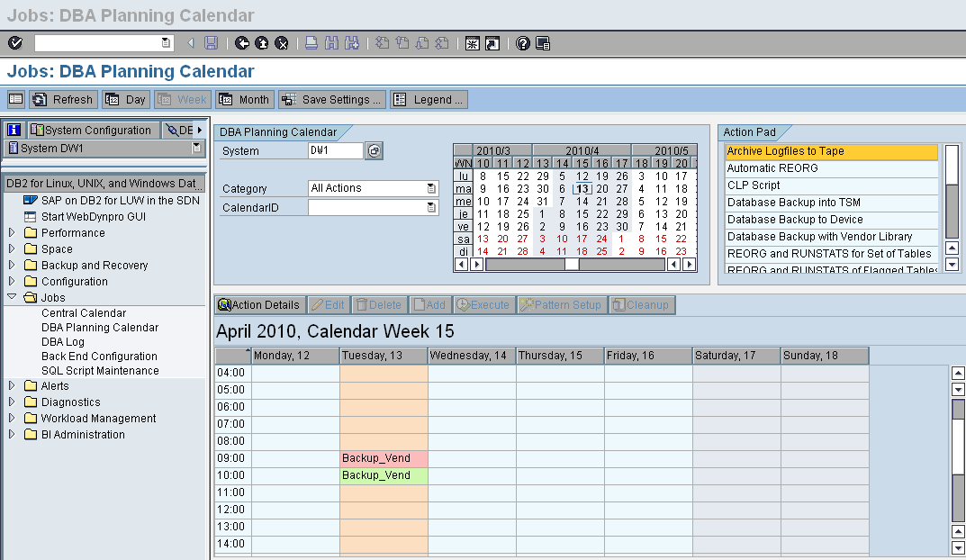Click the Back navigation arrow icon
Screen dimensions: 966x560
pos(240,41)
